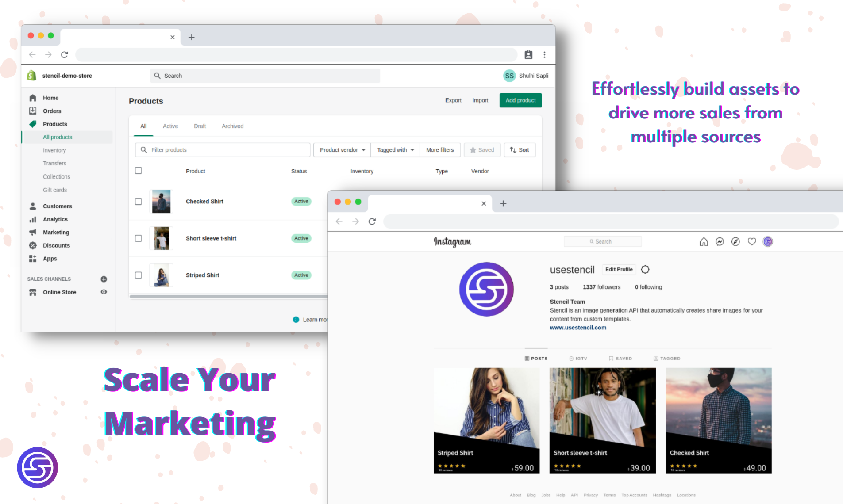Image resolution: width=843 pixels, height=504 pixels.
Task: Click the Instagram search box
Action: click(603, 241)
